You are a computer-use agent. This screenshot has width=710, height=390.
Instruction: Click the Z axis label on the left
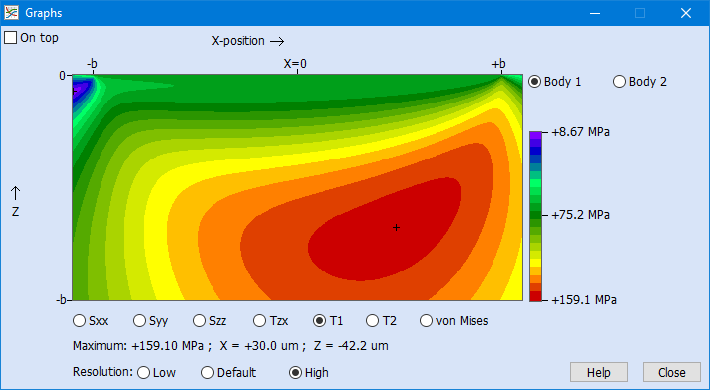(x=15, y=212)
